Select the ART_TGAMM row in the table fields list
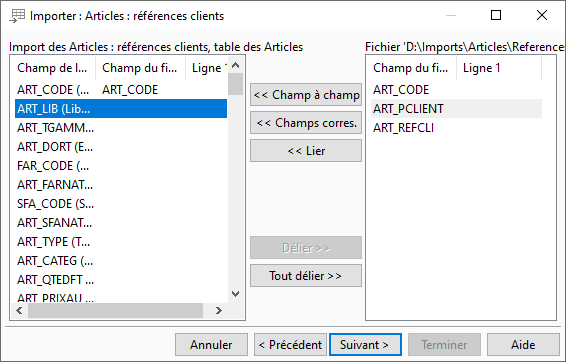 [121, 128]
